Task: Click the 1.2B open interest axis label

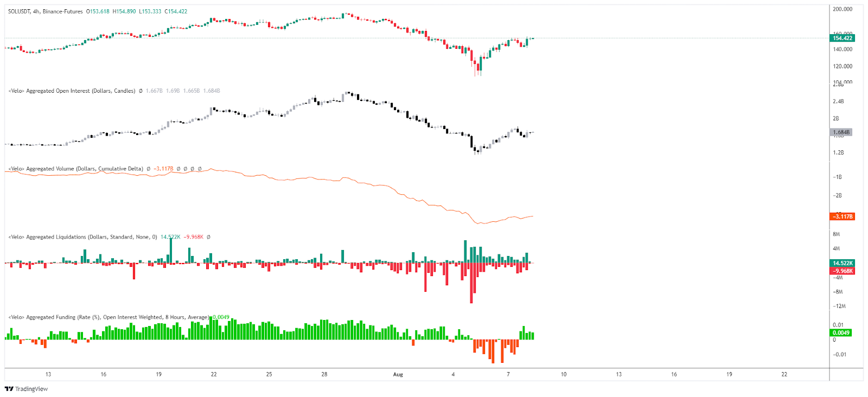Action: coord(838,153)
